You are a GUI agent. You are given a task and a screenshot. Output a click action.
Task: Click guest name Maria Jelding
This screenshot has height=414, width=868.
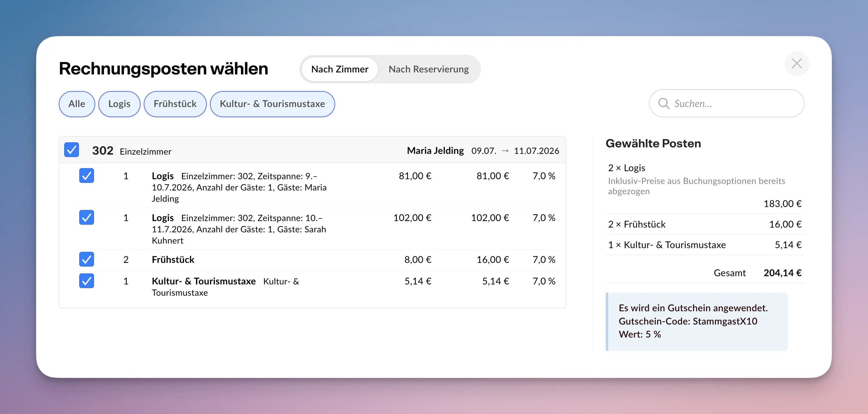point(435,150)
